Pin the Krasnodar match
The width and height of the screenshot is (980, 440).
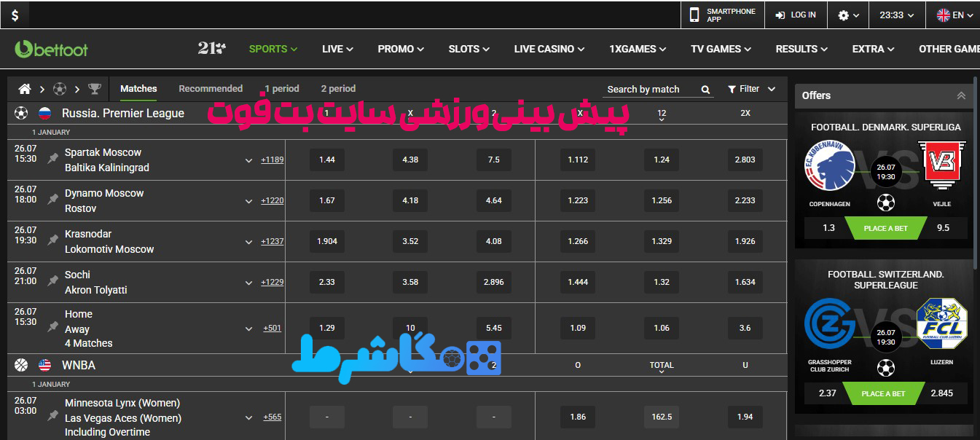[52, 240]
